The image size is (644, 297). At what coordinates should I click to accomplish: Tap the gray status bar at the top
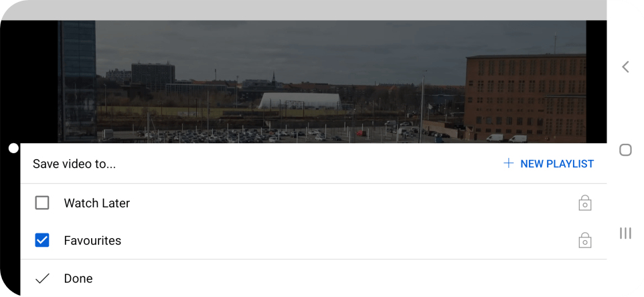click(x=304, y=10)
